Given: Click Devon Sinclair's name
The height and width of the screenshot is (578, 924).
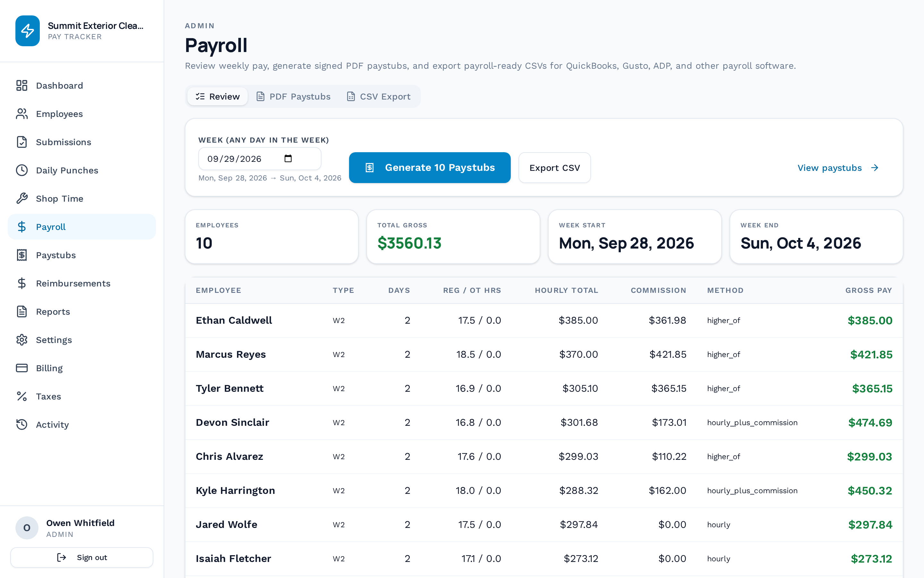Looking at the screenshot, I should 232,422.
